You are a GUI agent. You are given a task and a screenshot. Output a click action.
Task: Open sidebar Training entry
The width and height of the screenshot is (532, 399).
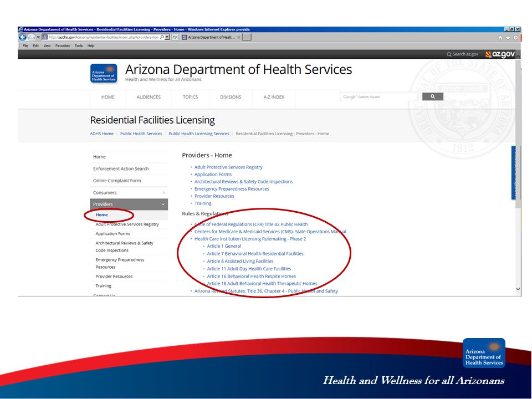(104, 286)
